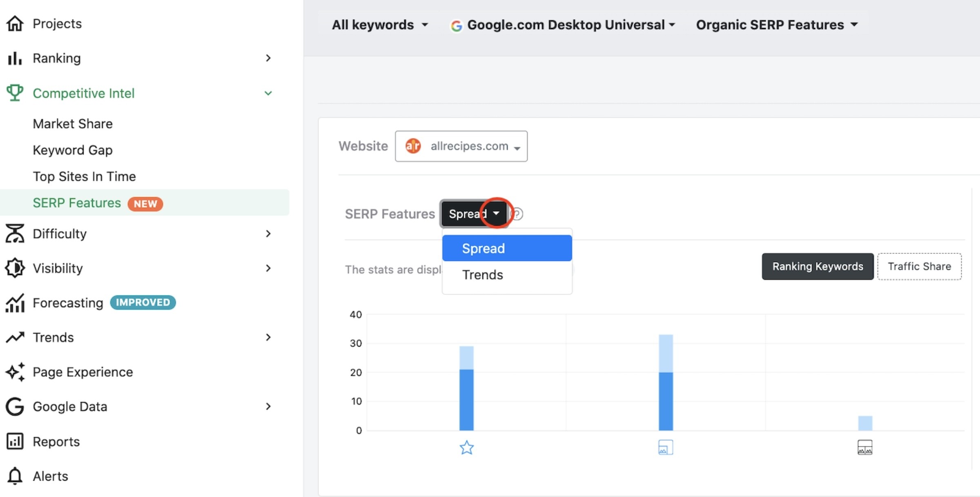Open the Market Share page
Image resolution: width=980 pixels, height=497 pixels.
pyautogui.click(x=73, y=123)
